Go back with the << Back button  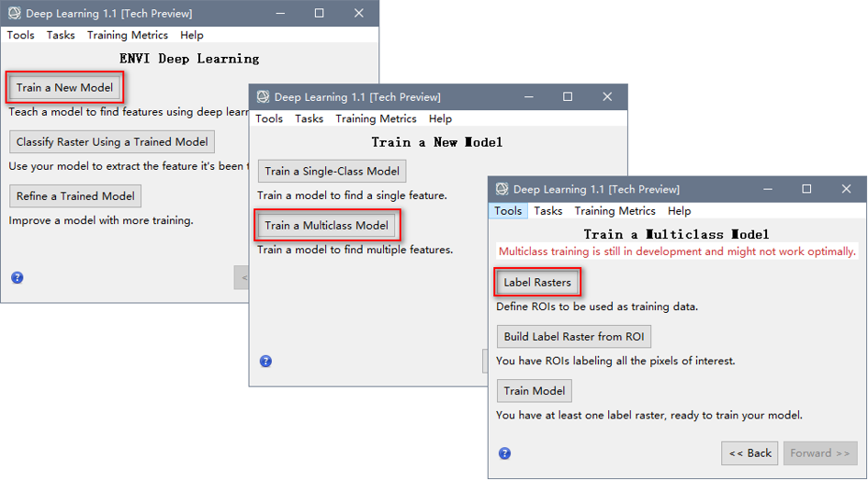[750, 452]
